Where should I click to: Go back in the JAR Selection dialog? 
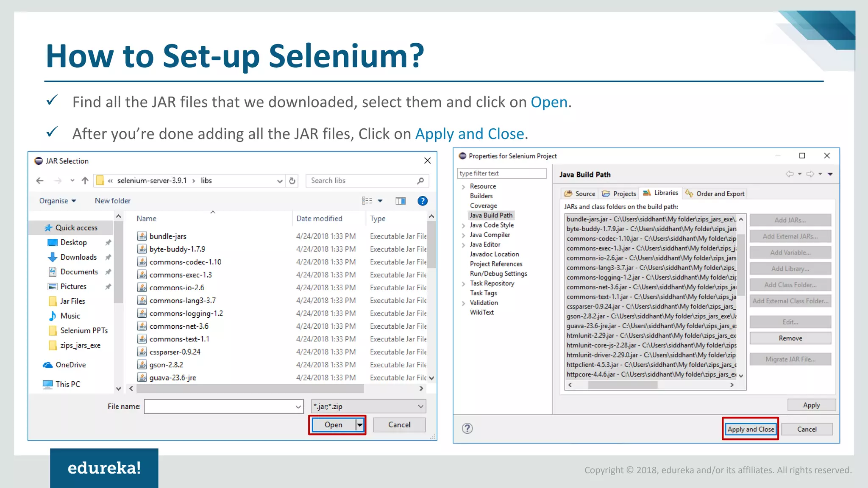pyautogui.click(x=40, y=181)
